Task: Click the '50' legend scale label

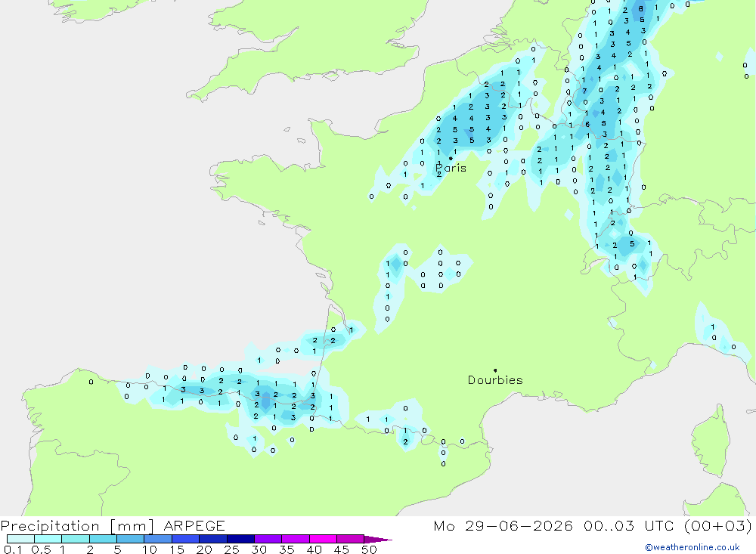Action: point(369,549)
